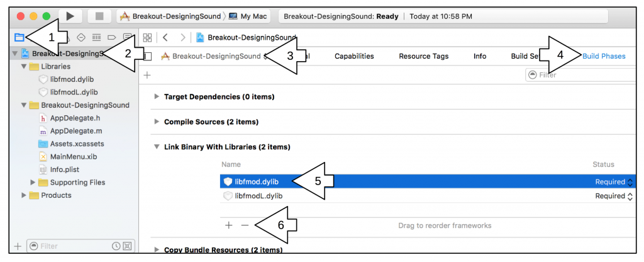
Task: Collapse Link Binary With Libraries section
Action: click(157, 147)
